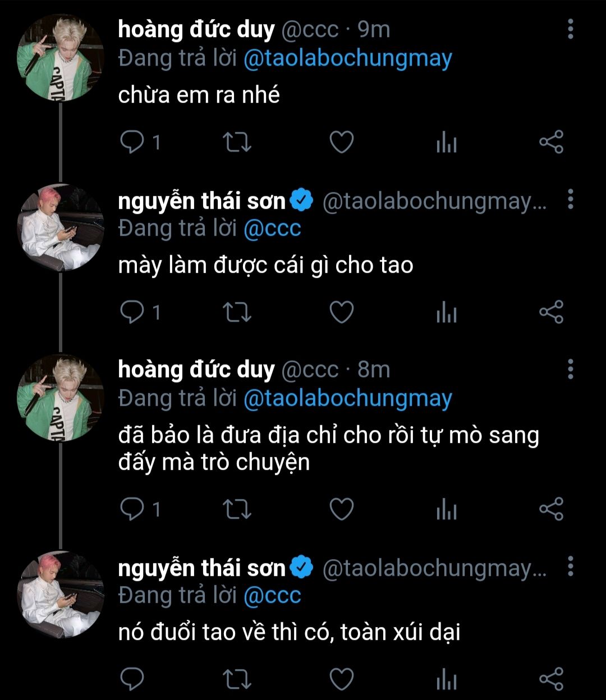
Task: Like "mày làm được cái gì cho tao" tweet
Action: (341, 312)
